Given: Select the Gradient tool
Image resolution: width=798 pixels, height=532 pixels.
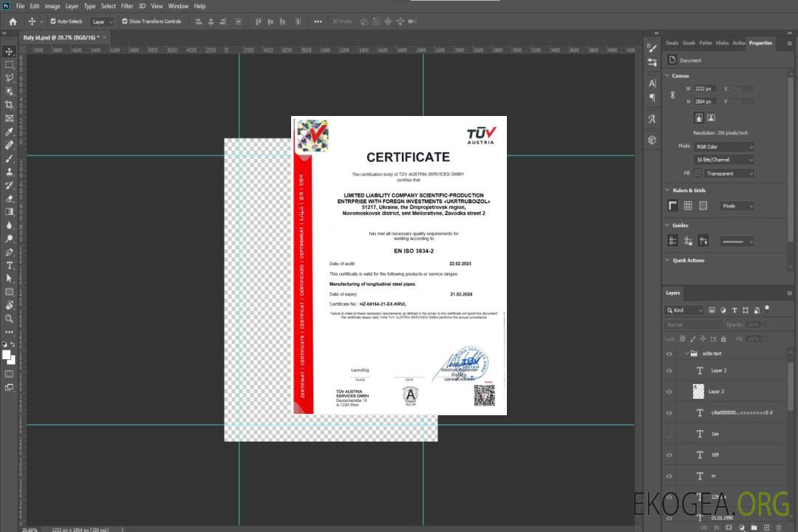Looking at the screenshot, I should coord(9,212).
